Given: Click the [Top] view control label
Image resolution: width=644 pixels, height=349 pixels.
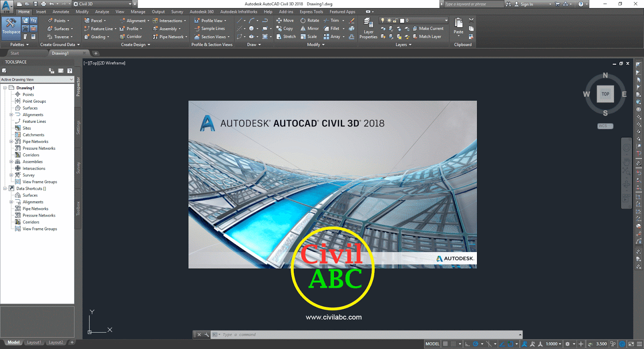Looking at the screenshot, I should 93,63.
